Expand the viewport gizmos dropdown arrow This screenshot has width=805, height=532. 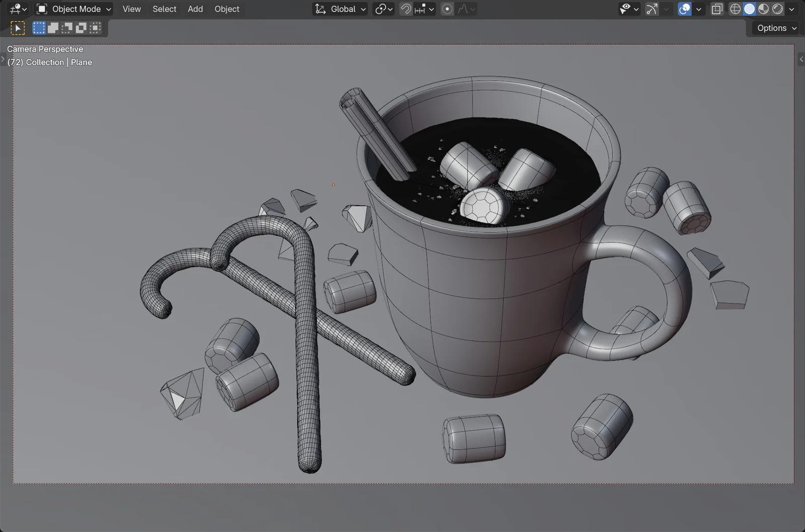(x=666, y=9)
